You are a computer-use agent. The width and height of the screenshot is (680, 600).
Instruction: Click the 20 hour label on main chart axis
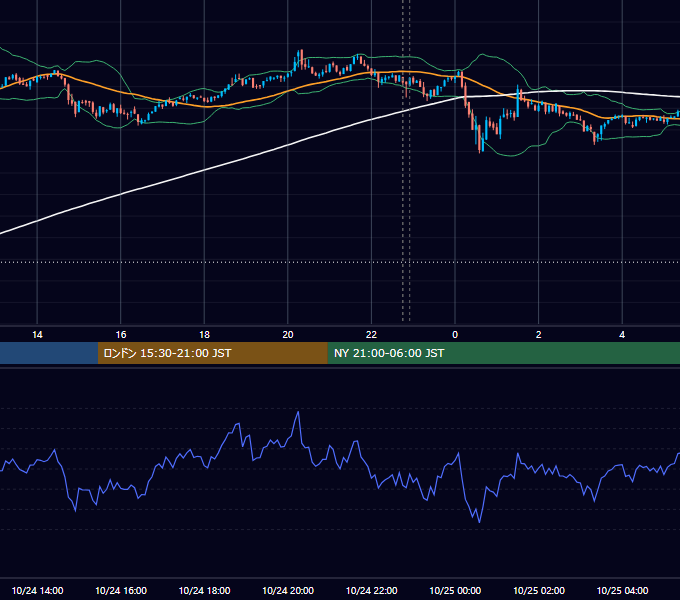tap(288, 335)
